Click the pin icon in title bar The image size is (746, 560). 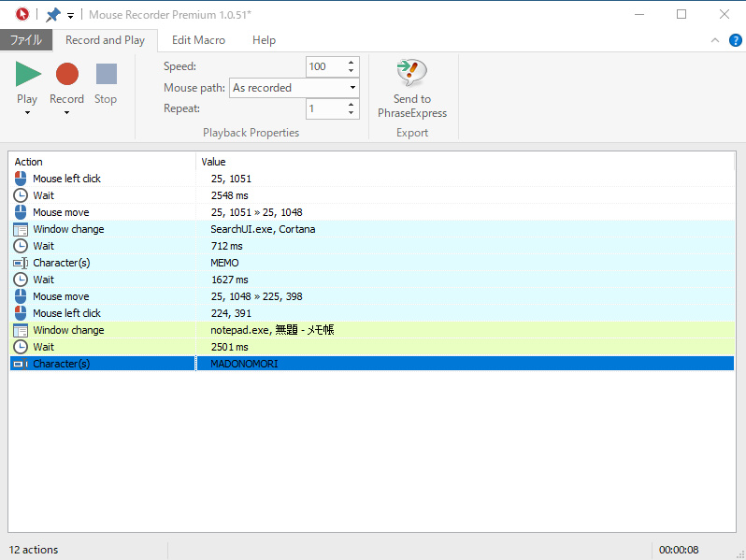click(52, 15)
